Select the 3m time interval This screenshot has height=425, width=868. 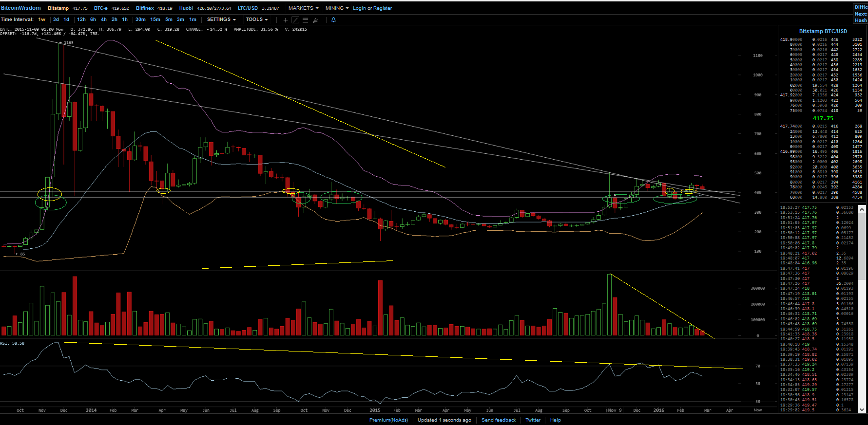[x=180, y=19]
